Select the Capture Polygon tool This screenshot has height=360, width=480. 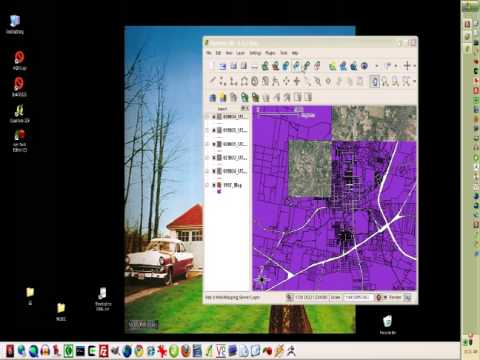(244, 81)
